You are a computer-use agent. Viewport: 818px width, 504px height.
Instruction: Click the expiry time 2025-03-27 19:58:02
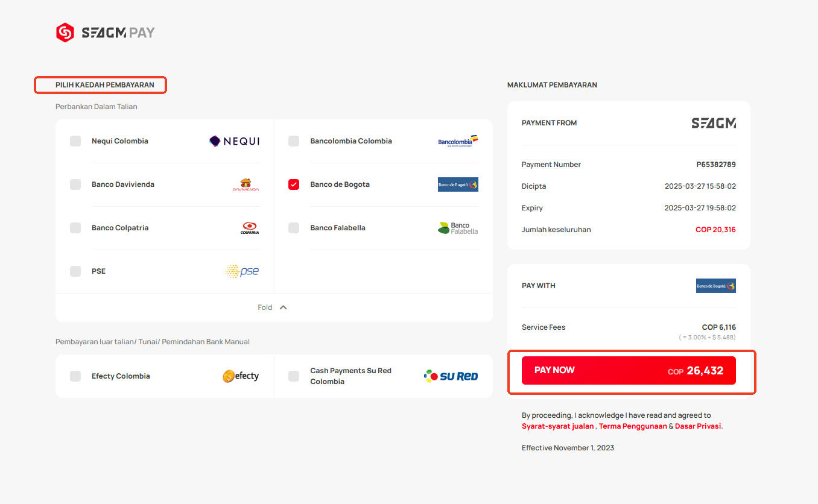pos(700,208)
